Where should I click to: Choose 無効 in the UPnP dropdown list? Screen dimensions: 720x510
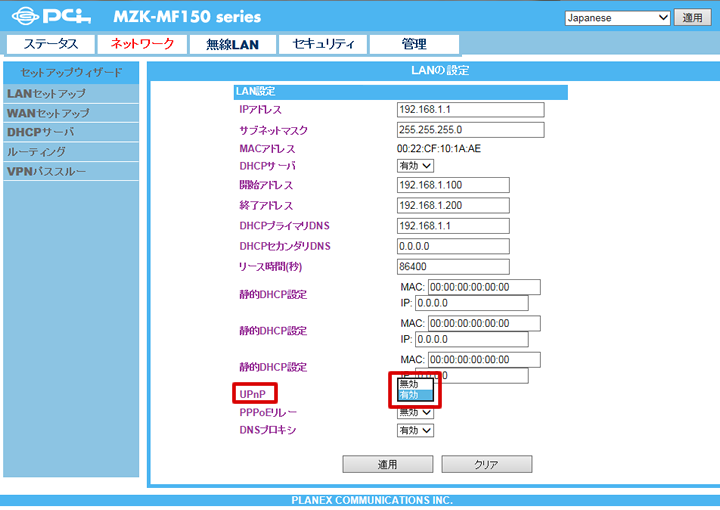click(x=415, y=384)
